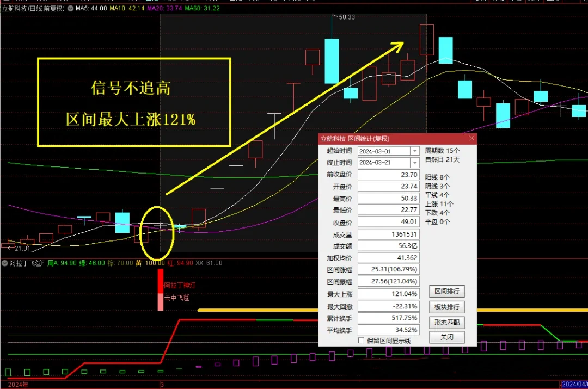The width and height of the screenshot is (588, 389).
Task: Click the 阴线 3个 statistic
Action: pos(437,186)
